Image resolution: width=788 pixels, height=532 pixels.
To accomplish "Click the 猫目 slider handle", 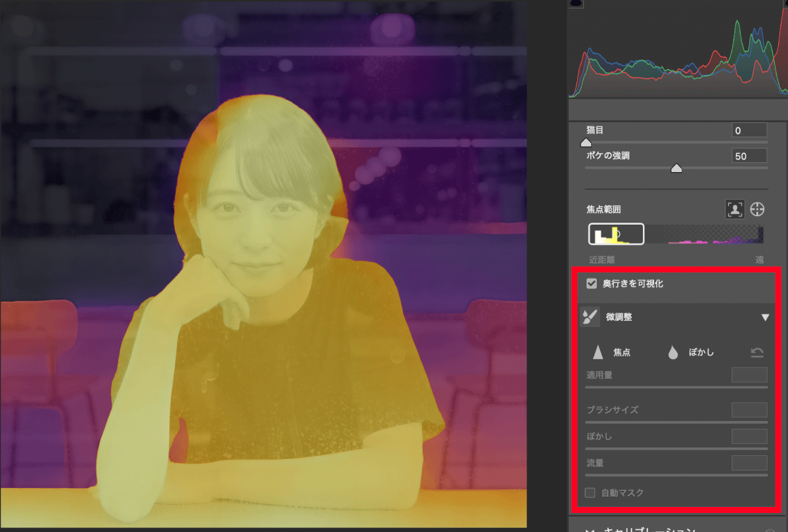I will [x=586, y=142].
